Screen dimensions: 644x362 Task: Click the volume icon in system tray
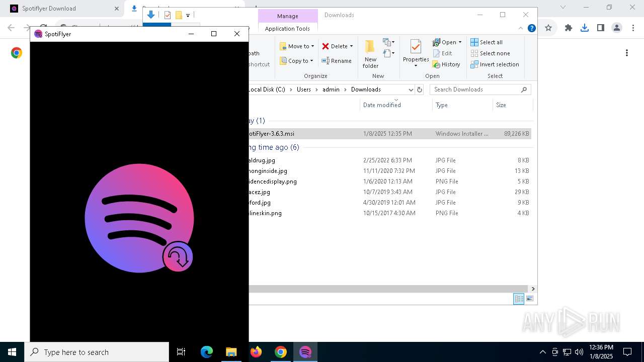[x=579, y=352]
